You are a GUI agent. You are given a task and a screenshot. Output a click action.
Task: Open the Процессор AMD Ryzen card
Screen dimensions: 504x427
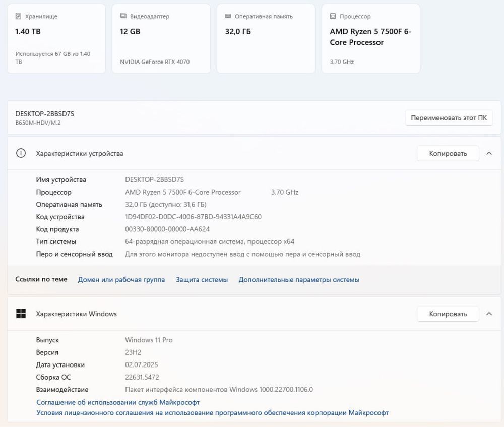pos(370,39)
